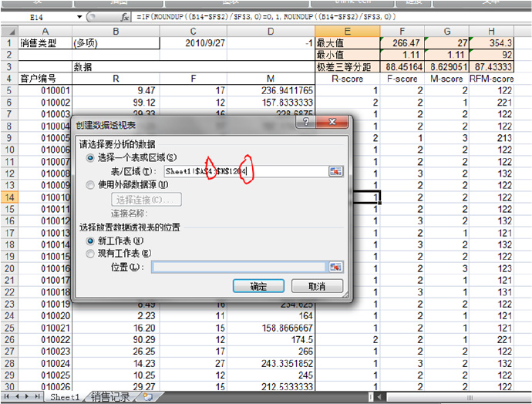Click the help question mark in the dialog
The image size is (532, 404).
tap(305, 122)
